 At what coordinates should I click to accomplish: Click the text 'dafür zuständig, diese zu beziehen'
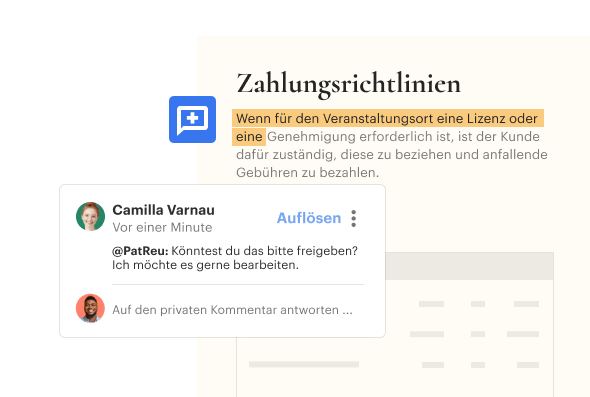tap(342, 155)
